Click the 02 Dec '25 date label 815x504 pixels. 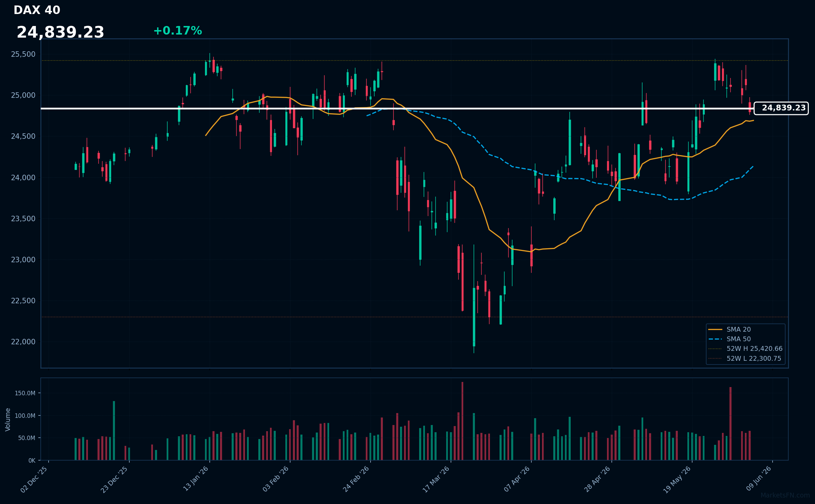click(x=34, y=479)
